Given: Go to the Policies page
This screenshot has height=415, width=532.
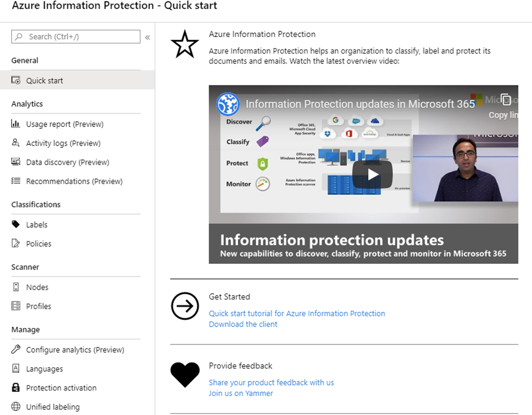Looking at the screenshot, I should (39, 244).
